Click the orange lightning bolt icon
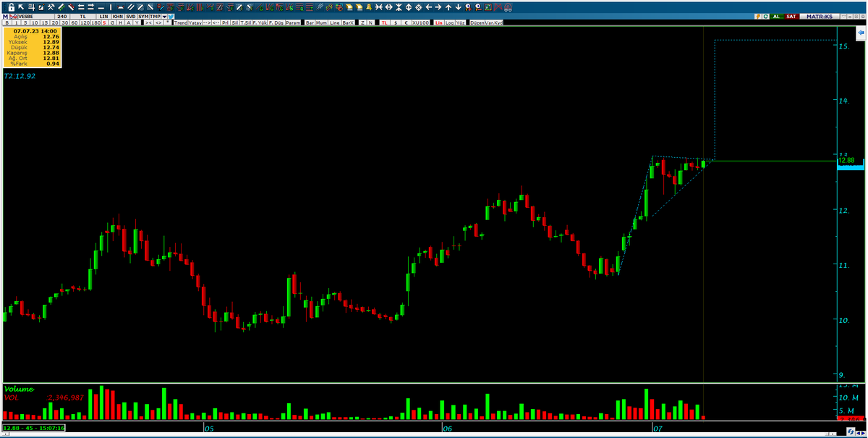Screen dimensions: 868x438 coord(758,16)
